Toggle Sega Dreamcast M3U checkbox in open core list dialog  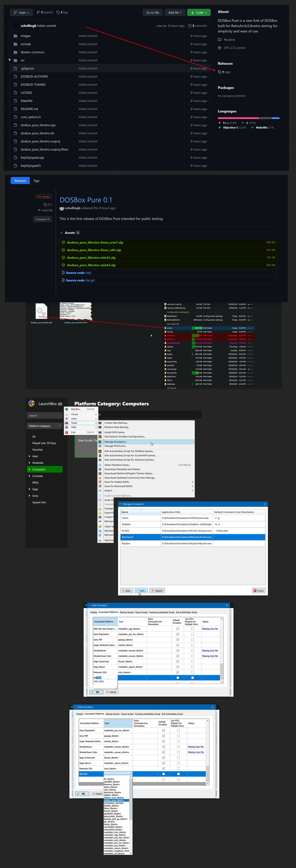pos(178,758)
